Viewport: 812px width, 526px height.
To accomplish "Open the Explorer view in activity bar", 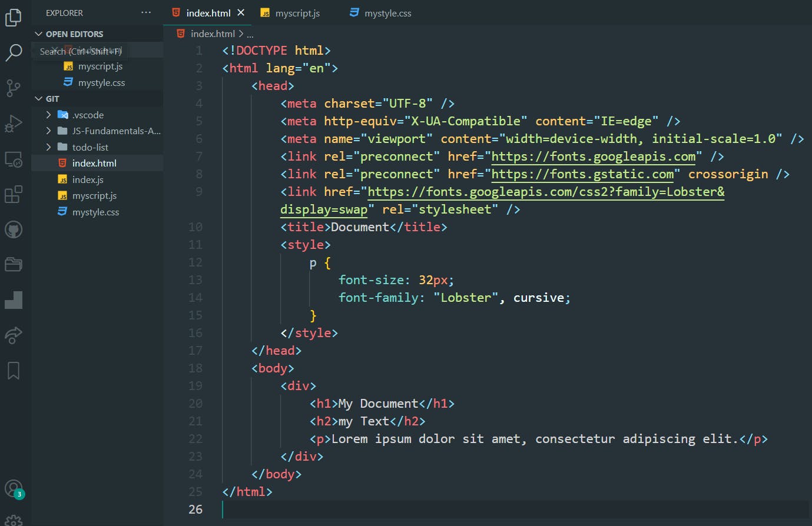I will (x=14, y=17).
